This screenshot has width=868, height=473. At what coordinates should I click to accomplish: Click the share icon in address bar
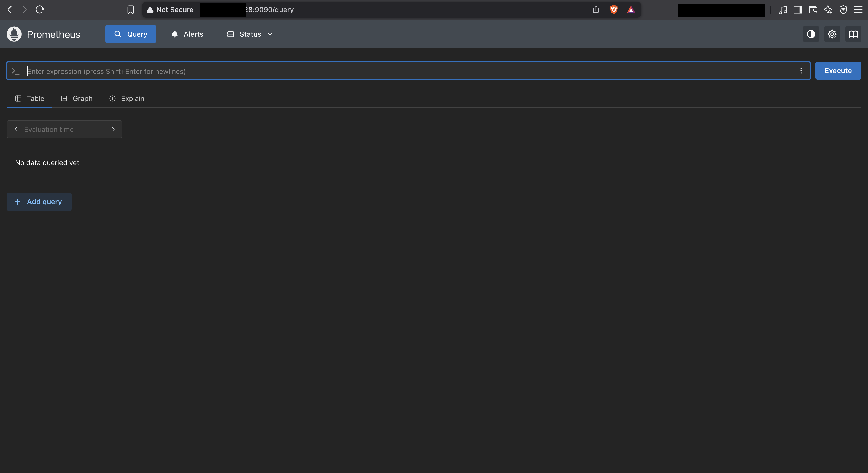(x=595, y=9)
